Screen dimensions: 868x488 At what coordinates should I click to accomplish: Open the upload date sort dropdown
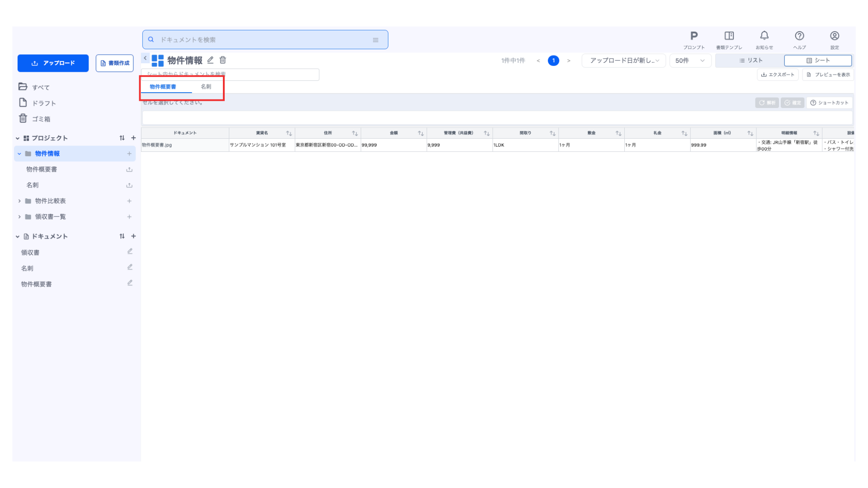tap(623, 61)
